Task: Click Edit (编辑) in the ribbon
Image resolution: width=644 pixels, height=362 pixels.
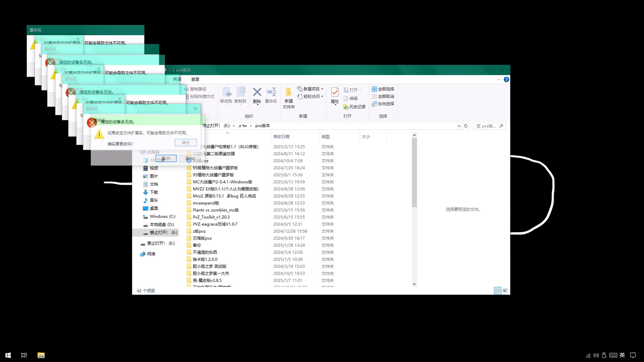Action: 351,99
